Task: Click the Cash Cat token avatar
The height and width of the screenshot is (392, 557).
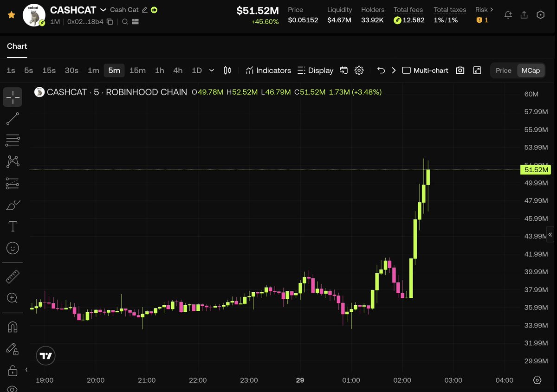Action: click(x=34, y=15)
